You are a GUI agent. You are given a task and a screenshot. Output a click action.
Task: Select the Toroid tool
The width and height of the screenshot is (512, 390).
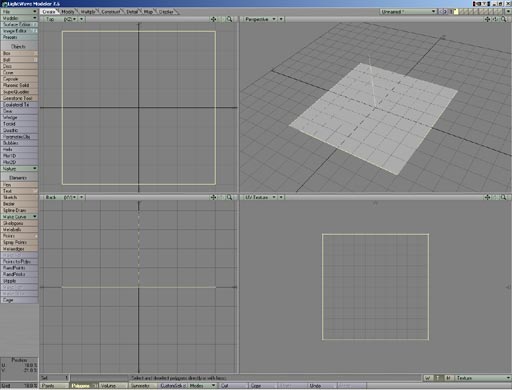[x=19, y=124]
